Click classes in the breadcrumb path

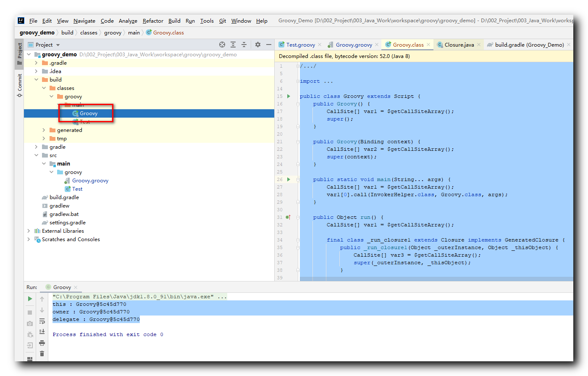coord(89,32)
